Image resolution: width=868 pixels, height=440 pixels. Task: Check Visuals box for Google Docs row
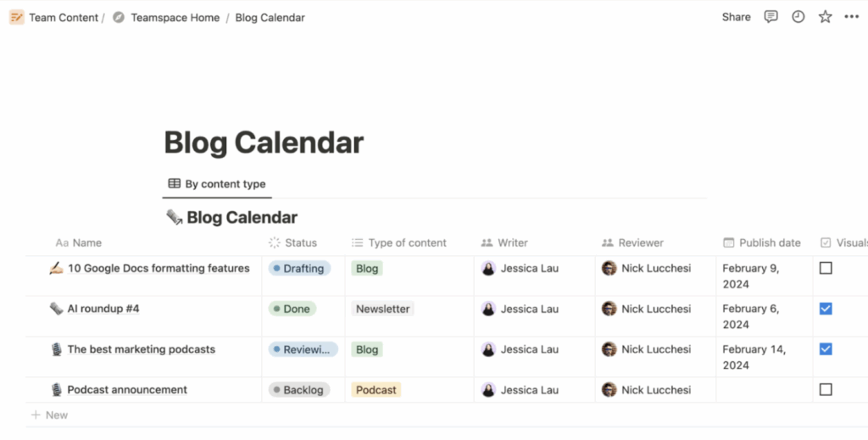tap(826, 268)
